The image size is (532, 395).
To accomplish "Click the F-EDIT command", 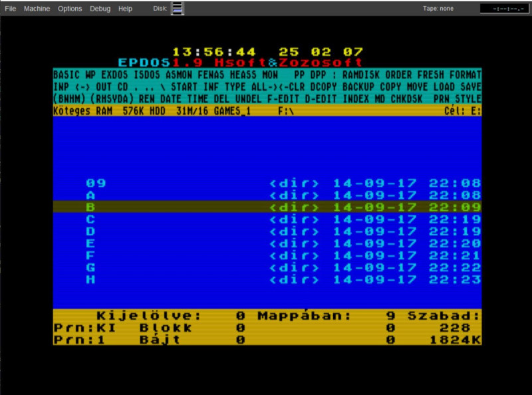I will [x=283, y=99].
